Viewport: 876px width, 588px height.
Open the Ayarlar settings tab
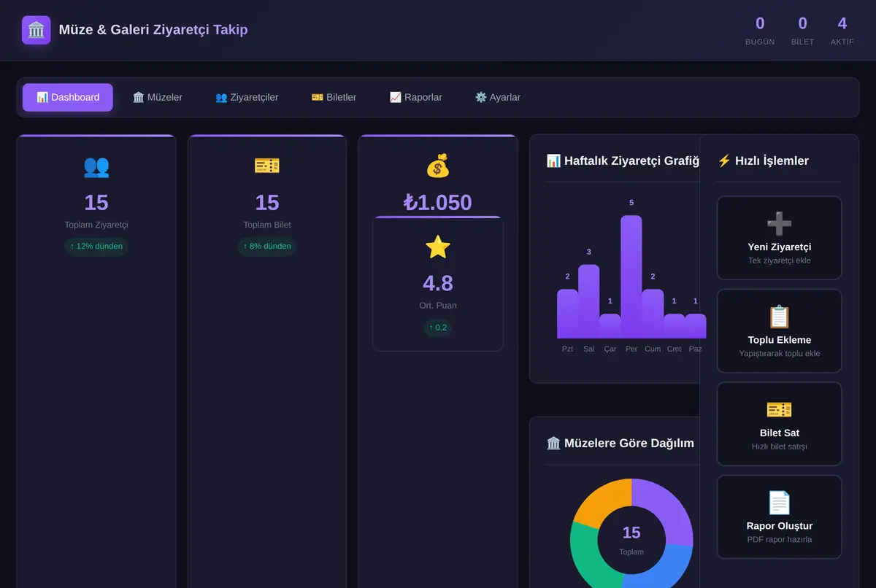(498, 97)
